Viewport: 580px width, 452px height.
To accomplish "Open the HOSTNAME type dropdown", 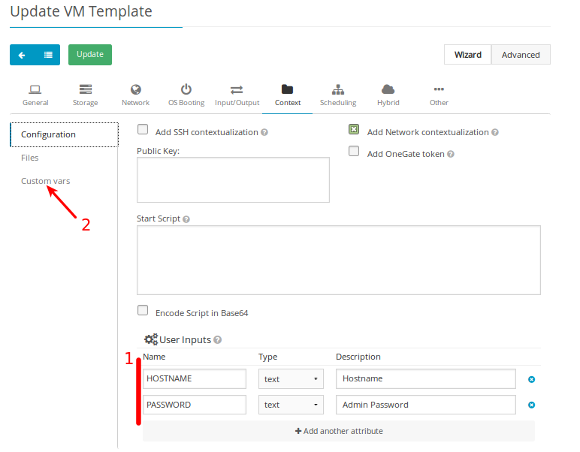I will (291, 379).
